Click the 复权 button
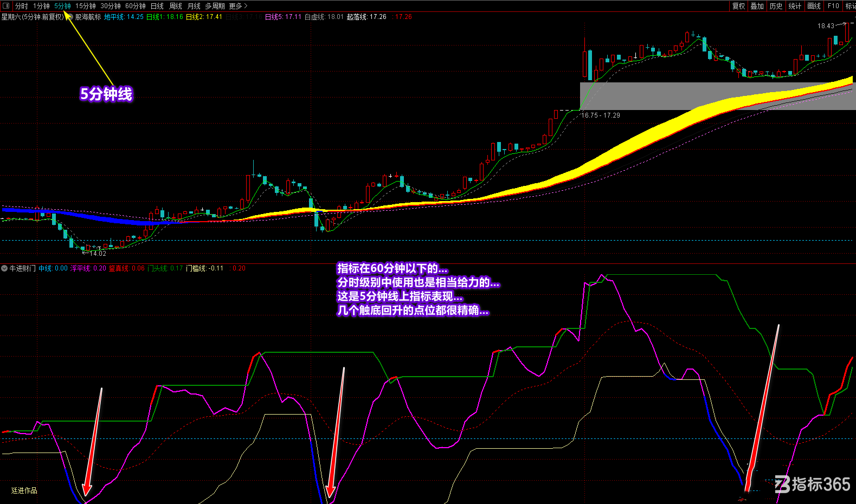856x504 pixels. [x=739, y=6]
